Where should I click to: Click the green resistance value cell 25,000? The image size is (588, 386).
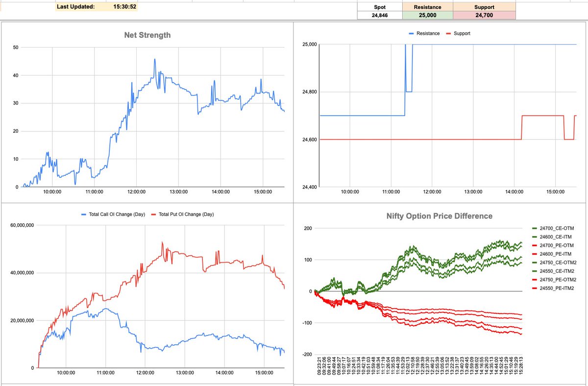click(427, 16)
